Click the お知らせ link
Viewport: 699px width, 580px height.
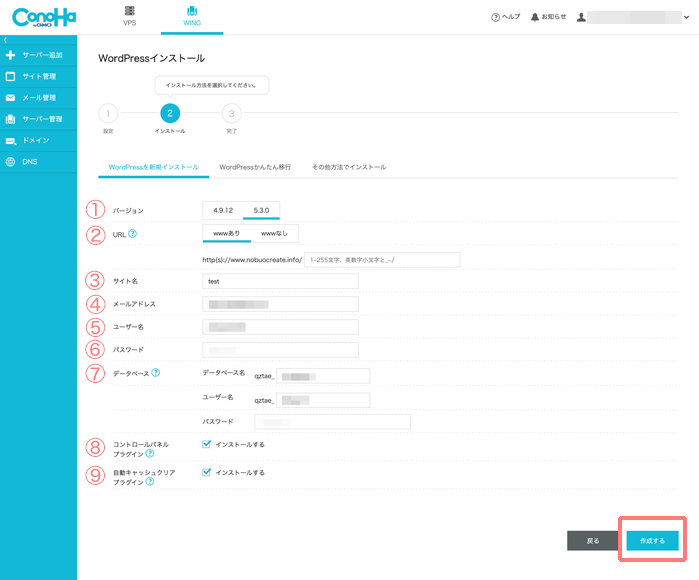coord(554,17)
